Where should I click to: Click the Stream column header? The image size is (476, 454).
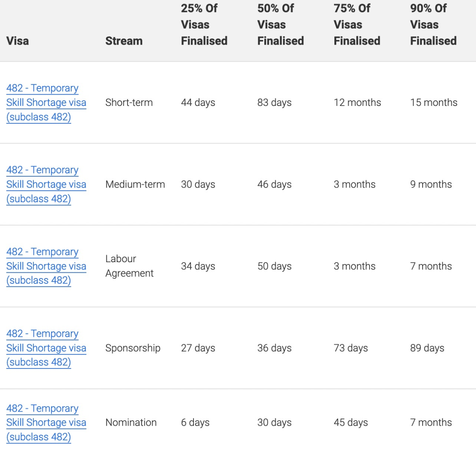point(124,41)
